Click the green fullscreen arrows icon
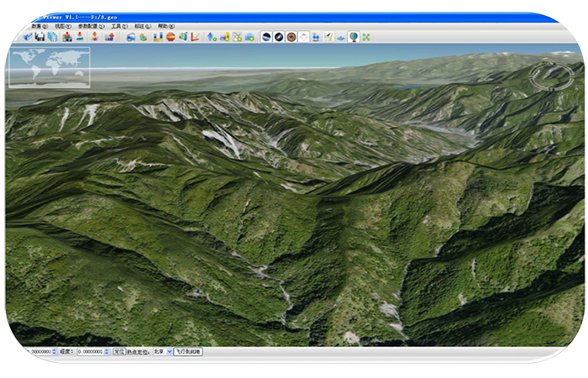 366,37
